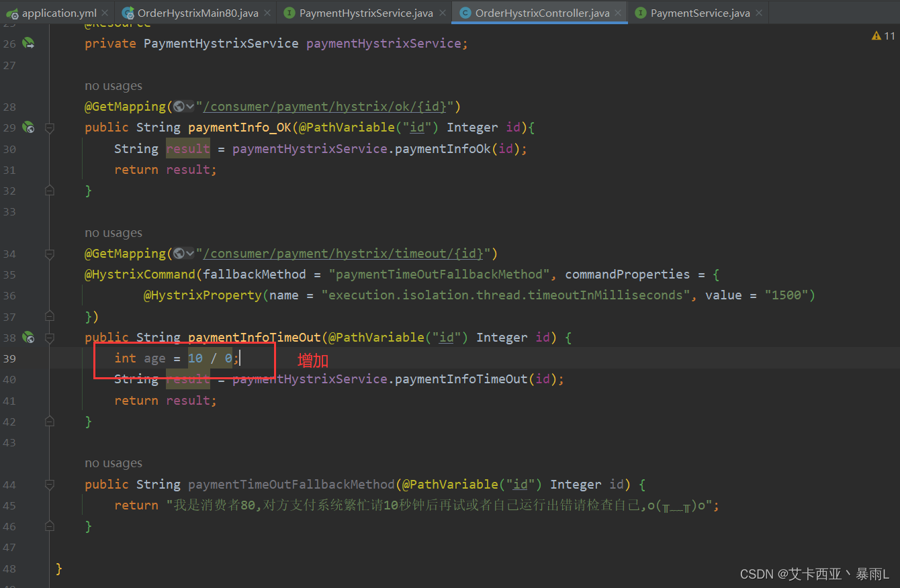Close the OrderHystrixMain80.java tab
The height and width of the screenshot is (588, 900).
click(267, 13)
